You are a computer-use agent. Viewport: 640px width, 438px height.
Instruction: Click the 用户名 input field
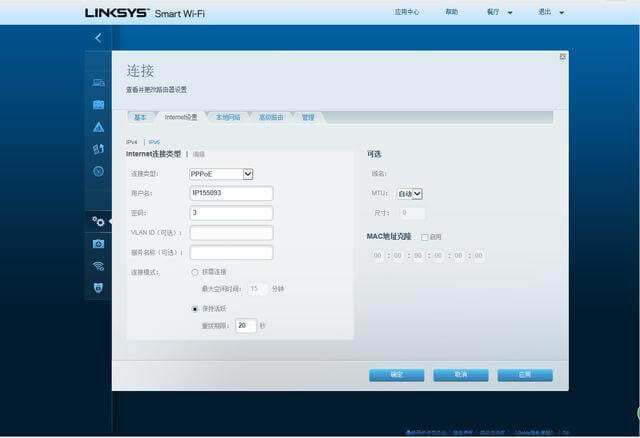click(230, 193)
